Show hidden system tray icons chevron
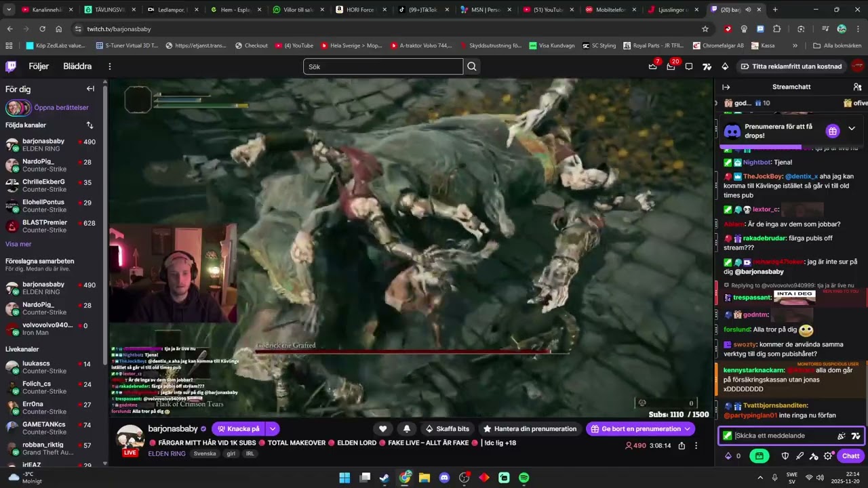Screen dimensions: 868x488 759,478
